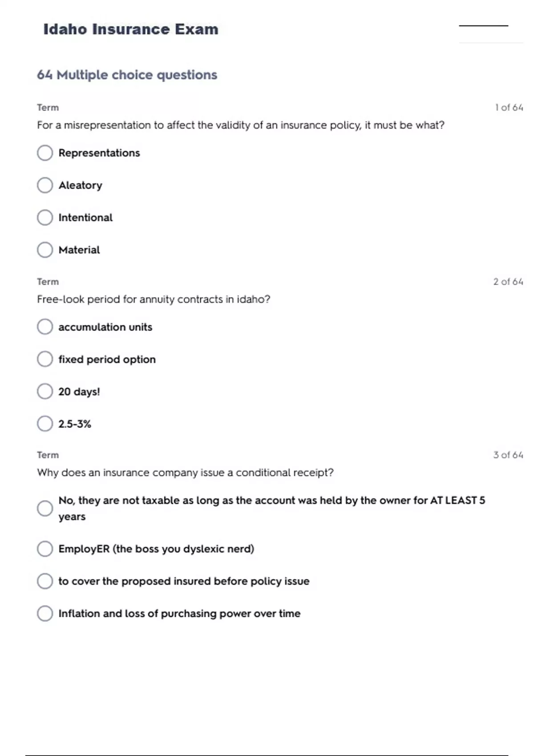Screen dimensions: 534x756
Task: Choose the 'accumulation units' option
Action: click(45, 327)
